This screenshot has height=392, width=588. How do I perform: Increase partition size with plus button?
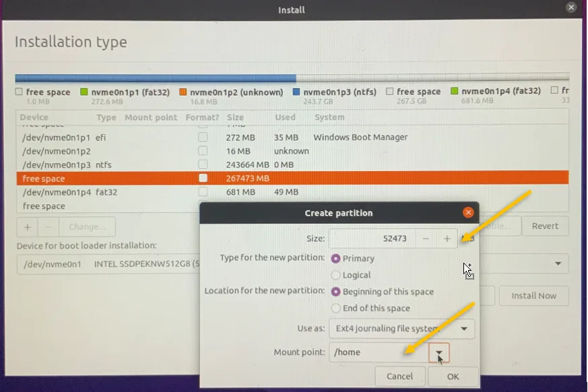click(447, 238)
